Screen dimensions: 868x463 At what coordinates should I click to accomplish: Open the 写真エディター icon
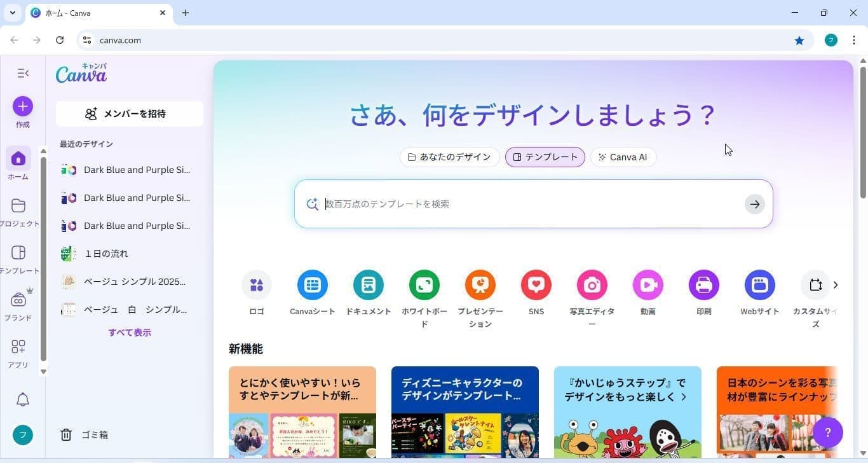pyautogui.click(x=592, y=285)
